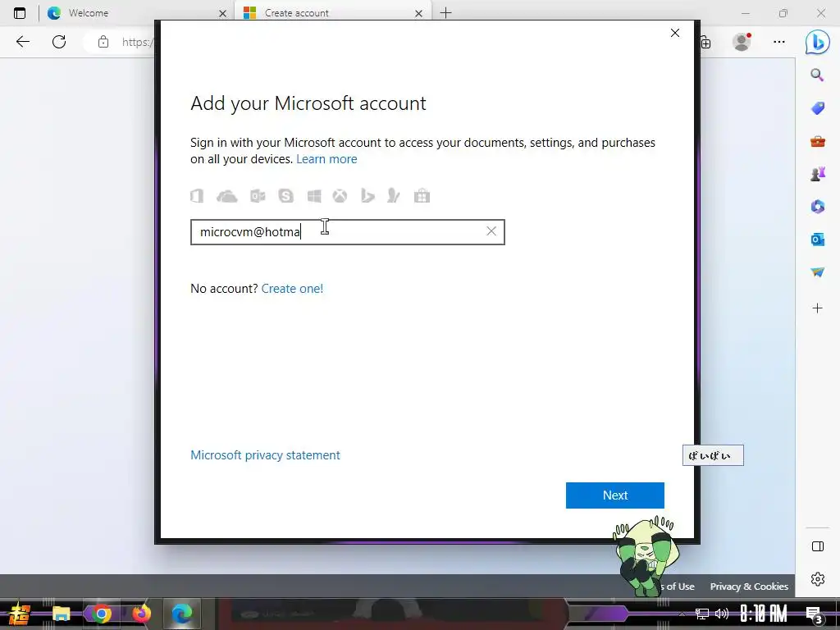Image resolution: width=840 pixels, height=630 pixels.
Task: Launch Chrome from the taskbar
Action: pos(101,614)
